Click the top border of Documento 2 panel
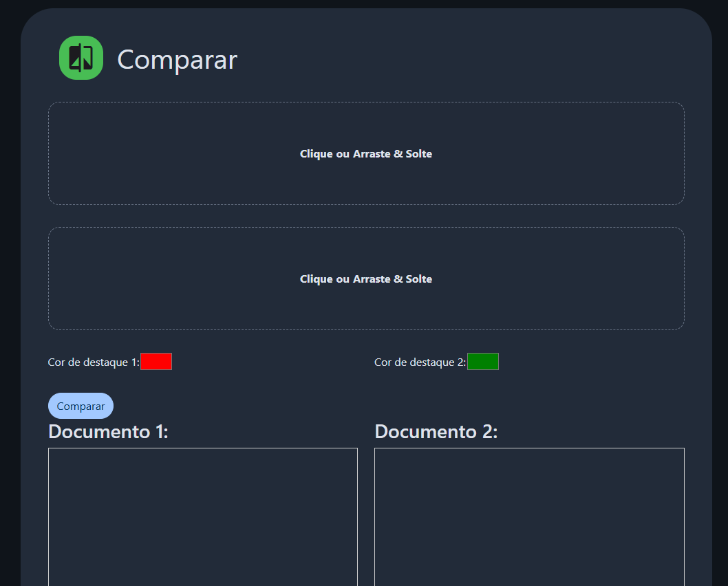 pos(529,448)
